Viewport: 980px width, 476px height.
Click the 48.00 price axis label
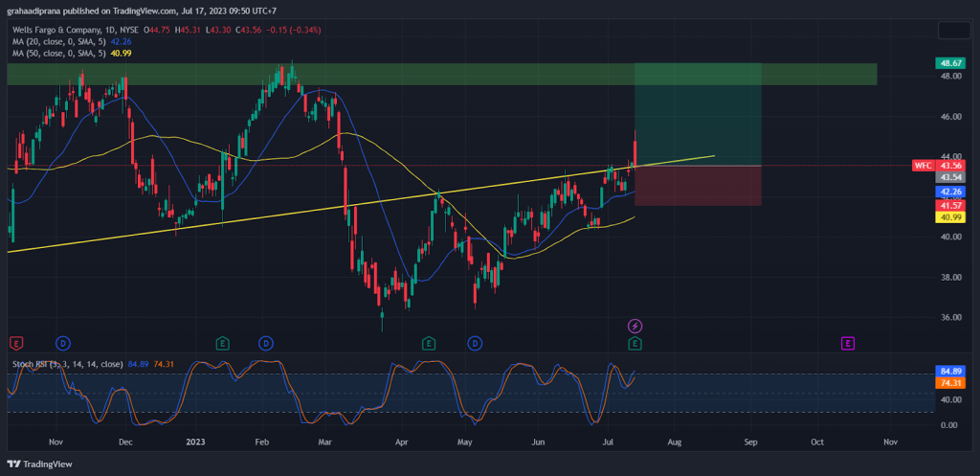point(952,77)
